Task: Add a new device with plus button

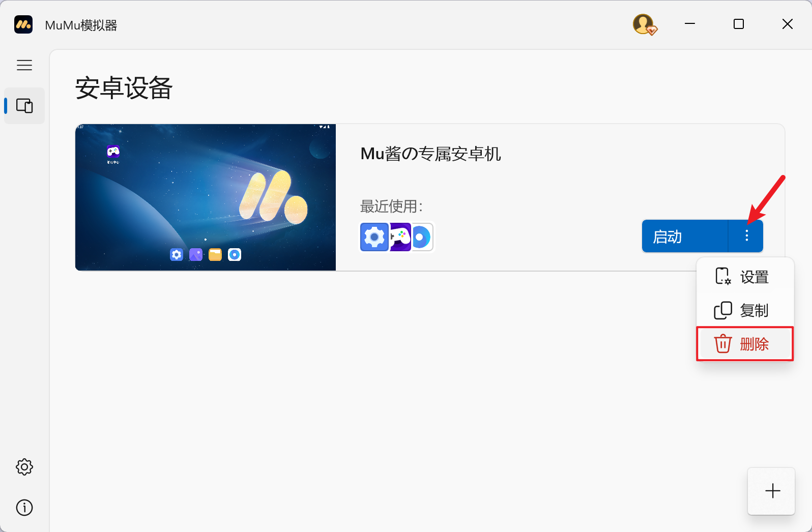Action: pos(772,491)
